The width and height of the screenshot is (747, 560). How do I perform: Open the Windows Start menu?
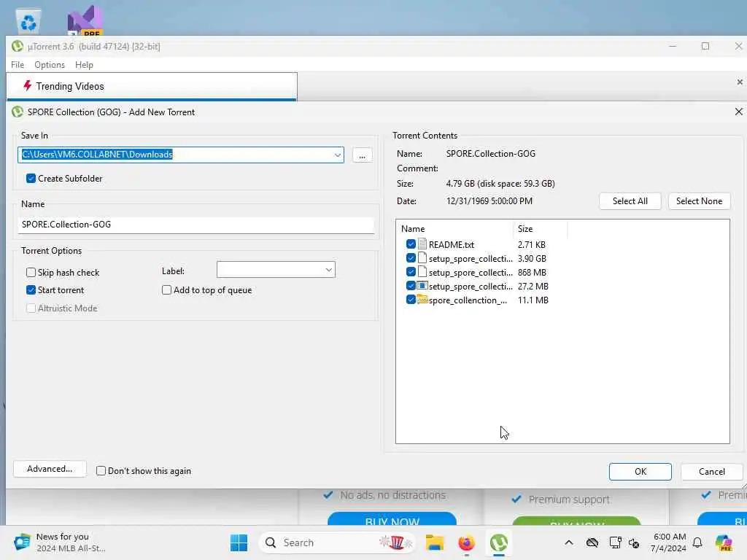coord(239,542)
